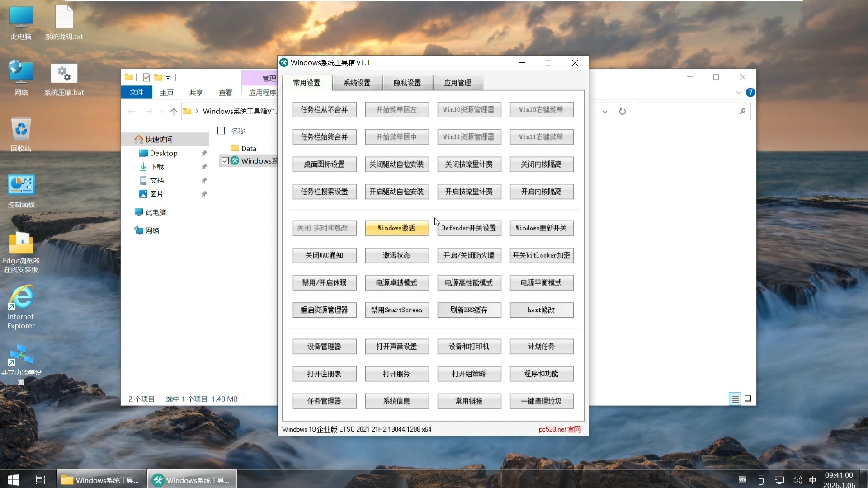Open the Explorer 主页 ribbon tab
Image resolution: width=868 pixels, height=488 pixels.
(167, 93)
